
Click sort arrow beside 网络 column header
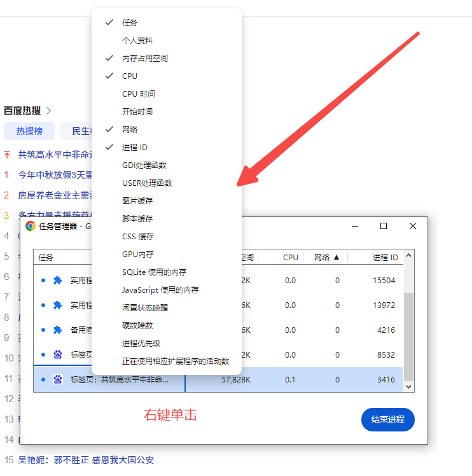point(337,258)
